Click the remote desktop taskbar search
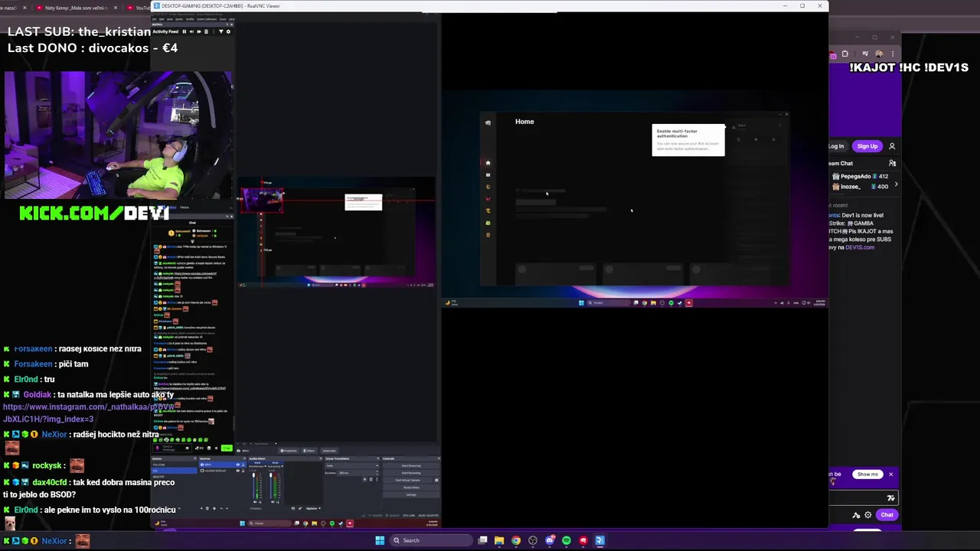Image resolution: width=980 pixels, height=551 pixels. 608,303
